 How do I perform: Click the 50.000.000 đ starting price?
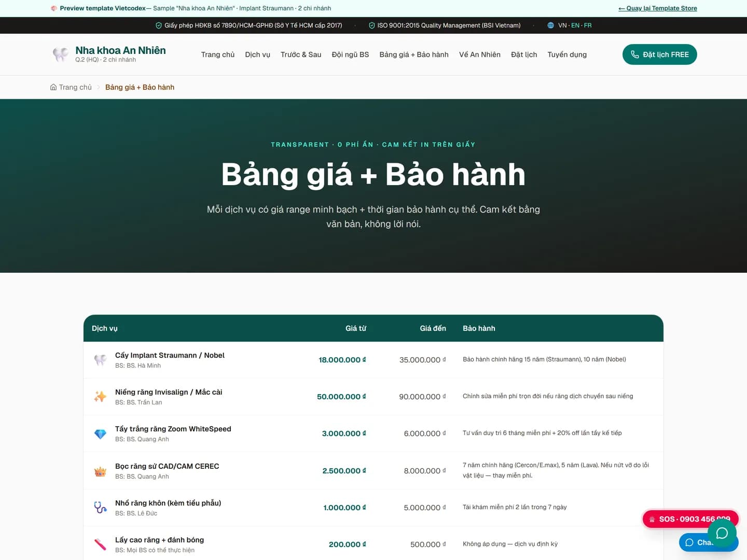(x=341, y=397)
